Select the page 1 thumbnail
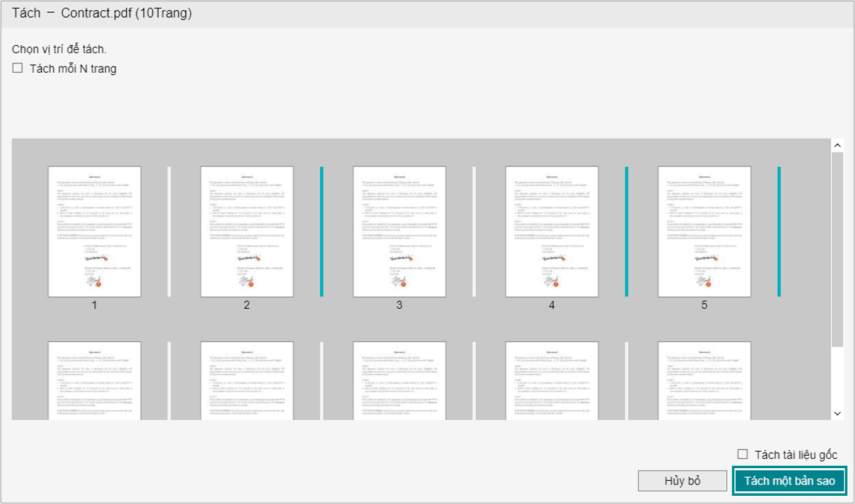855x504 pixels. pyautogui.click(x=95, y=232)
